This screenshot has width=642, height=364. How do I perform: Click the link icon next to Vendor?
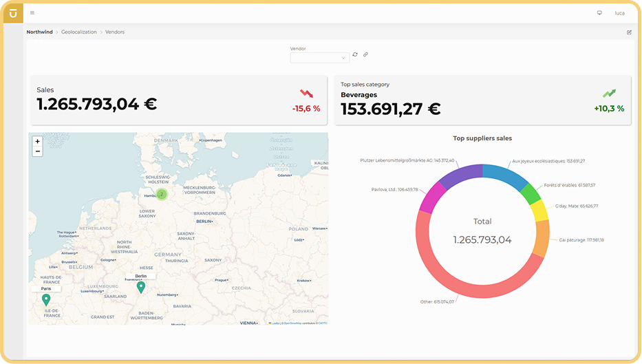point(366,54)
